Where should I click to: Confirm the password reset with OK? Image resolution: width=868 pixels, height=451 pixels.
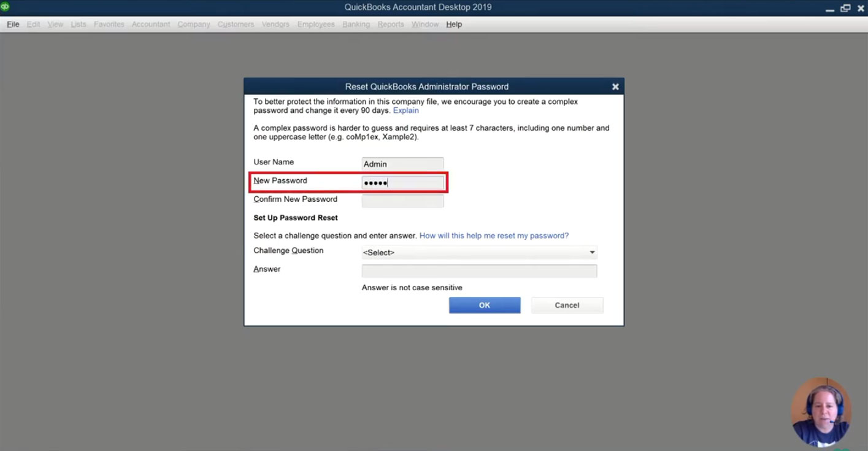[x=485, y=305]
